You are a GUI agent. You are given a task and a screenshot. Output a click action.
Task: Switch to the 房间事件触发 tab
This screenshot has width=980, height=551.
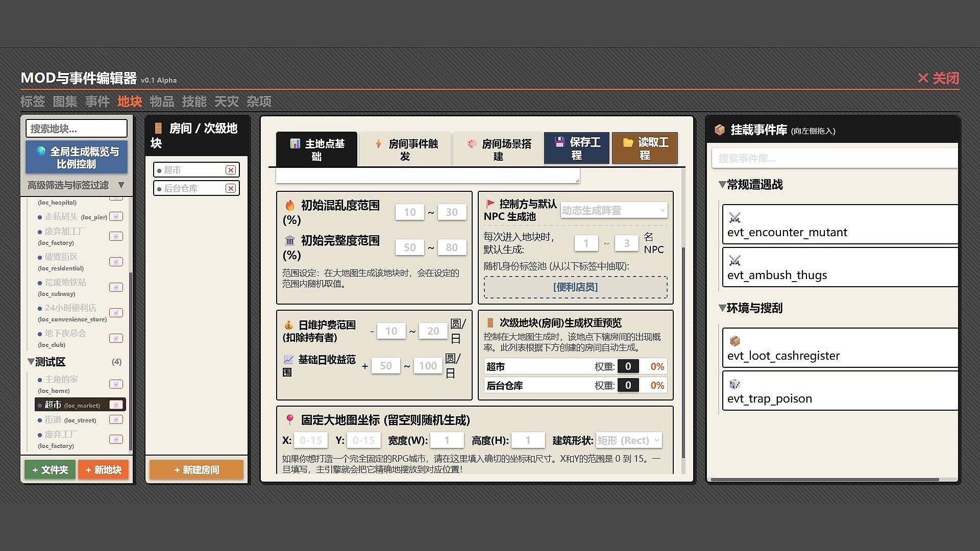(405, 149)
